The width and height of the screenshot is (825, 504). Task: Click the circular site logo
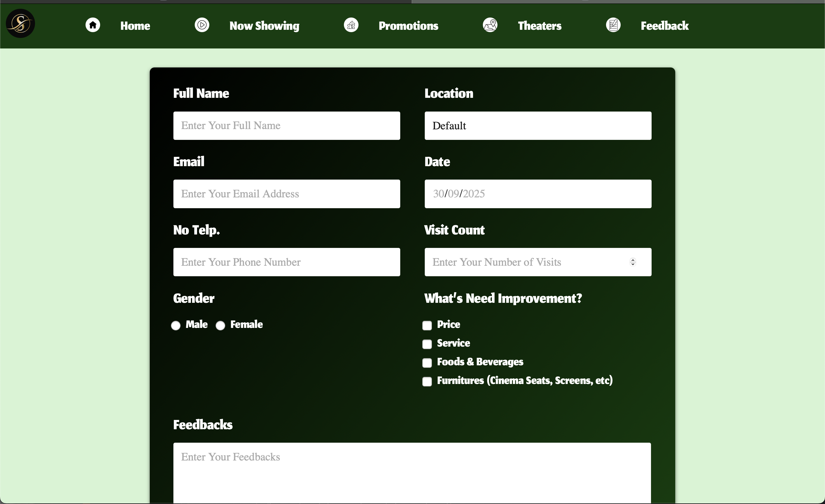tap(20, 23)
